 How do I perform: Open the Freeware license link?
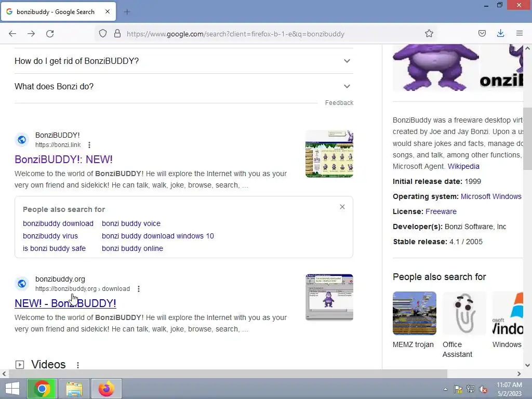[x=441, y=212]
